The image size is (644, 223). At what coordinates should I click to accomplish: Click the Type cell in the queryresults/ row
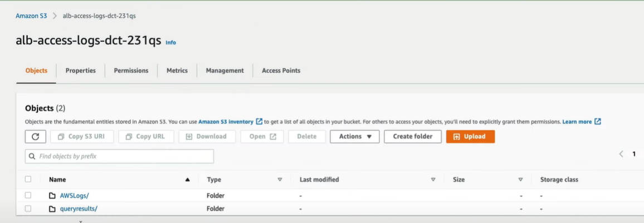[216, 209]
